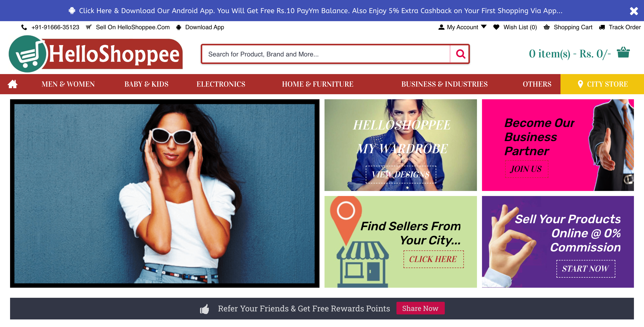The image size is (644, 327).
Task: Dismiss the Android app promo banner
Action: (x=634, y=11)
